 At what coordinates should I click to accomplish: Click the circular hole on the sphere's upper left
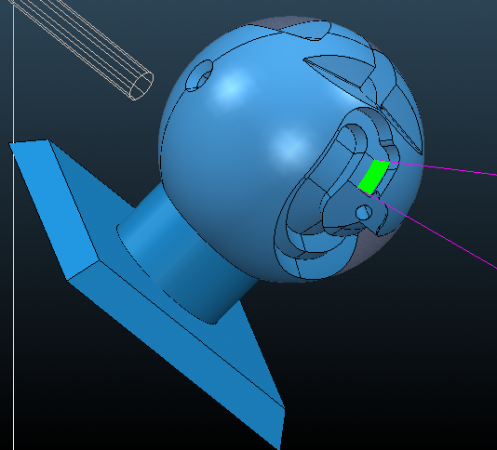click(x=199, y=75)
